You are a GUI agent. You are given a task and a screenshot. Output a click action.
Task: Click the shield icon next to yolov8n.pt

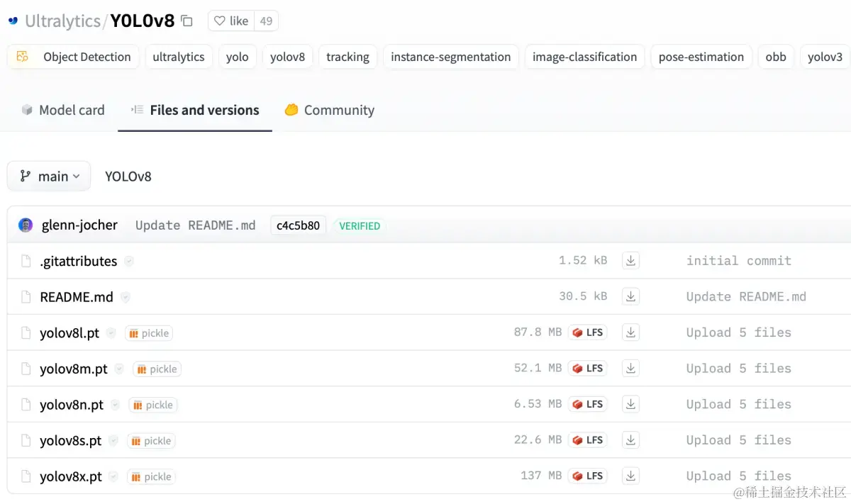coord(115,405)
